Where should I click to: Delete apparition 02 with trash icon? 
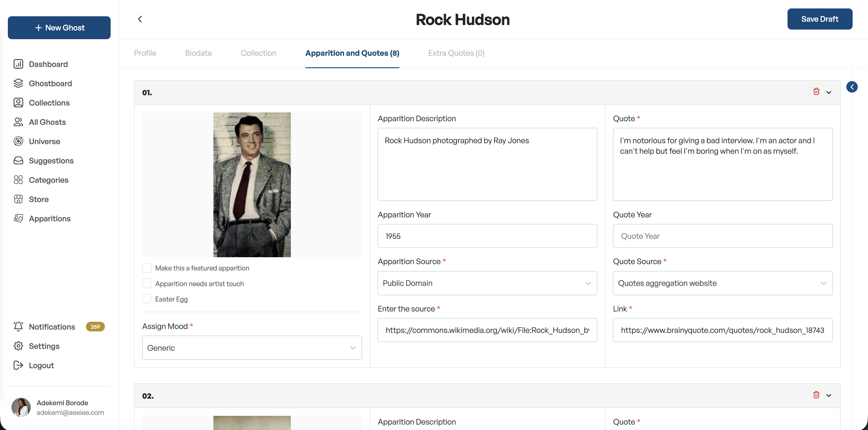[816, 395]
